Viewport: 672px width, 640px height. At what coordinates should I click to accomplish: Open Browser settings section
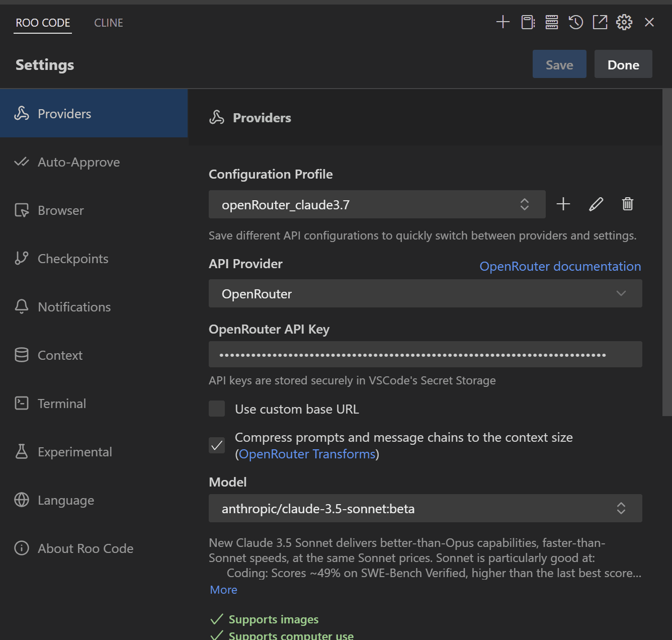(x=94, y=210)
